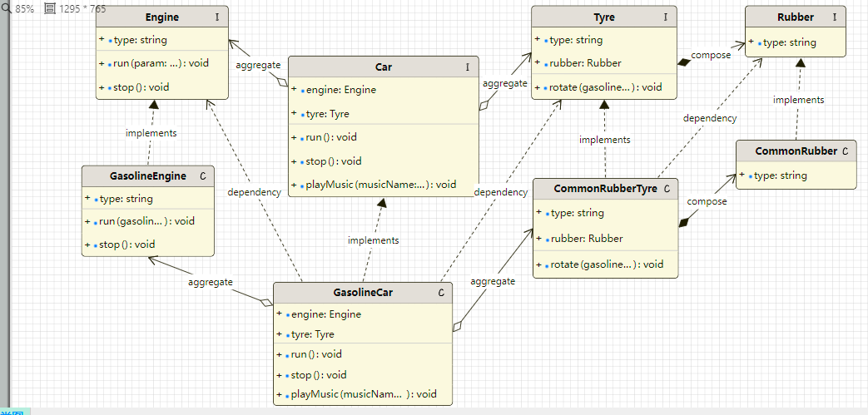Click the filled compose diamond beside Tyre
This screenshot has height=415, width=868.
coord(684,61)
